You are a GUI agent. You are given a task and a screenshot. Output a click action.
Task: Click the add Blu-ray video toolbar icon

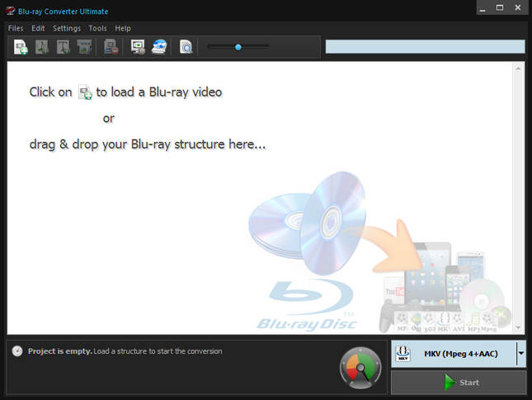[x=21, y=47]
